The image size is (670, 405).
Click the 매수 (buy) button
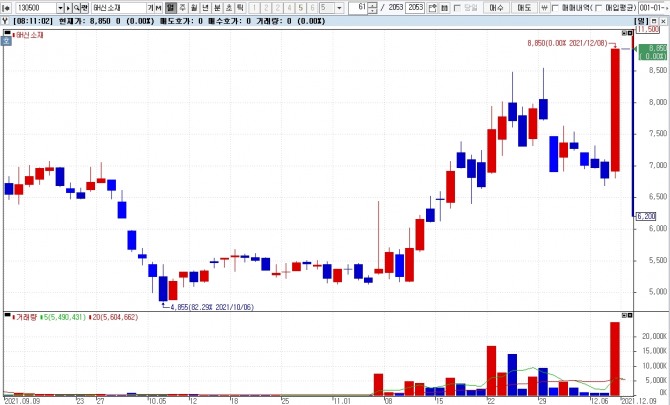(497, 7)
